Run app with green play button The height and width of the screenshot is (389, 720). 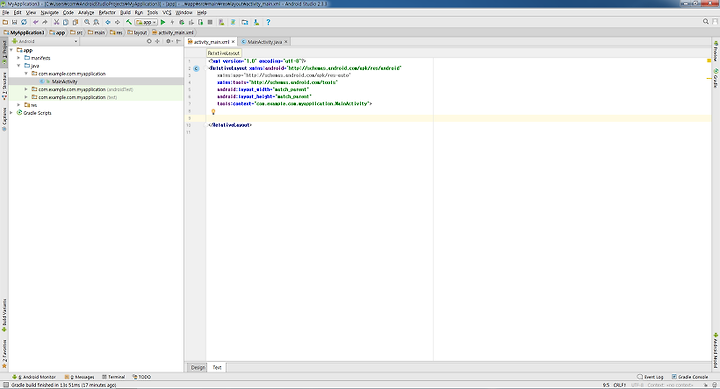(163, 22)
